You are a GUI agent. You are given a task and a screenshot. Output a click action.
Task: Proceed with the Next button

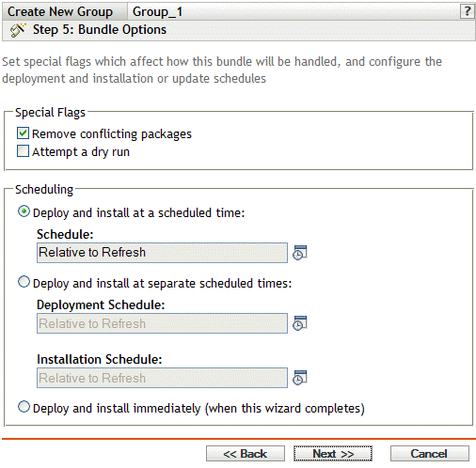[333, 454]
